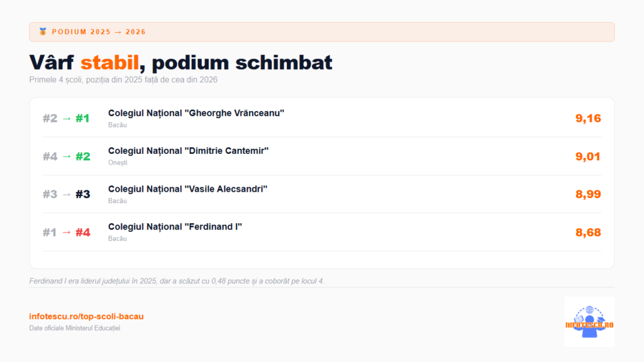Click the green #1 rank badge
Viewport: 644px width, 362px height.
tap(82, 118)
